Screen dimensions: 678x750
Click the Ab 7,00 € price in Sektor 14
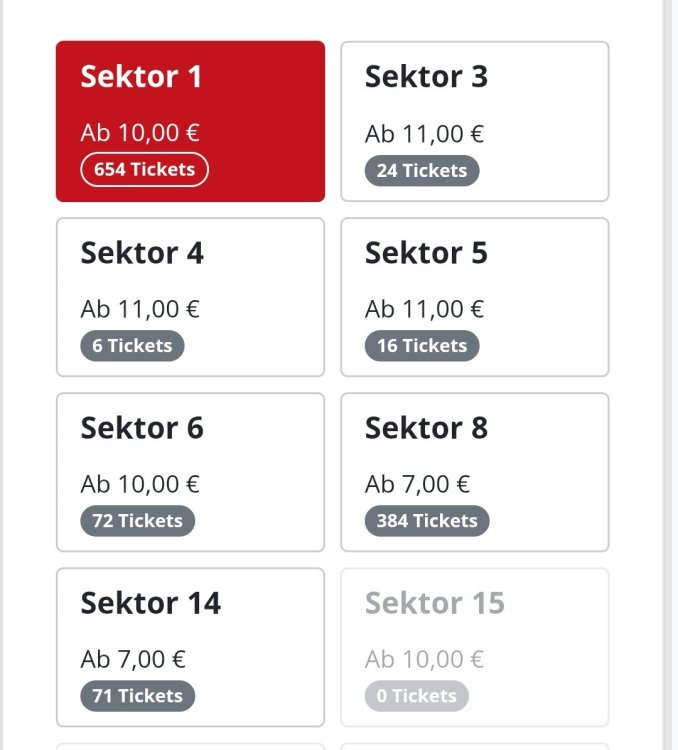tap(133, 660)
